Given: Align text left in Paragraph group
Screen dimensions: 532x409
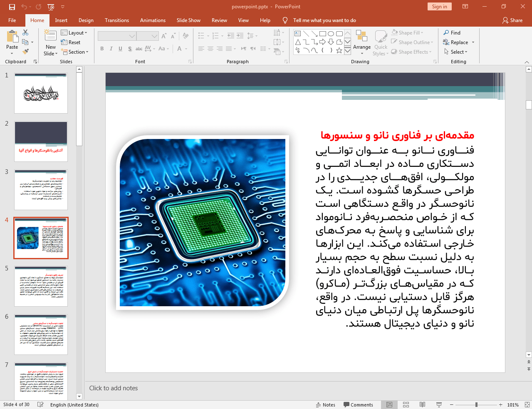Looking at the screenshot, I should coord(201,49).
